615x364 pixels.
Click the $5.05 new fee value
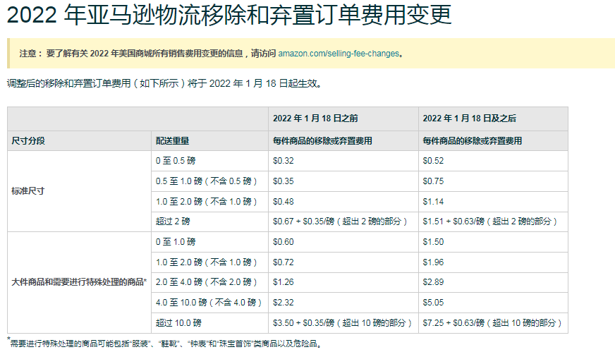point(433,303)
